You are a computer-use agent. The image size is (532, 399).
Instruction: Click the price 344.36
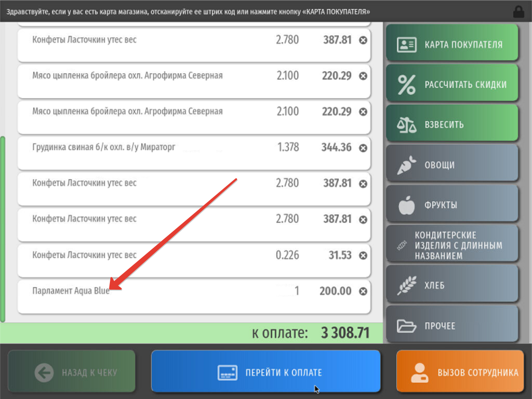pyautogui.click(x=336, y=148)
